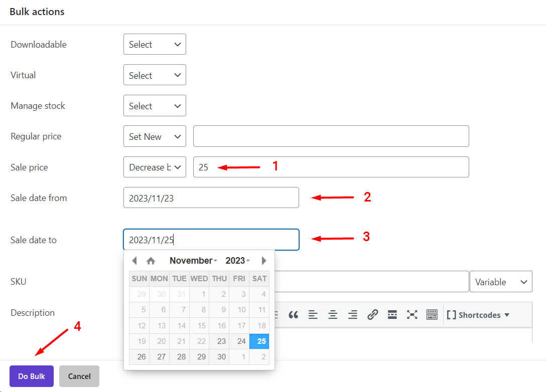The width and height of the screenshot is (546, 392).
Task: Open the Downloadable select dropdown
Action: click(x=155, y=45)
